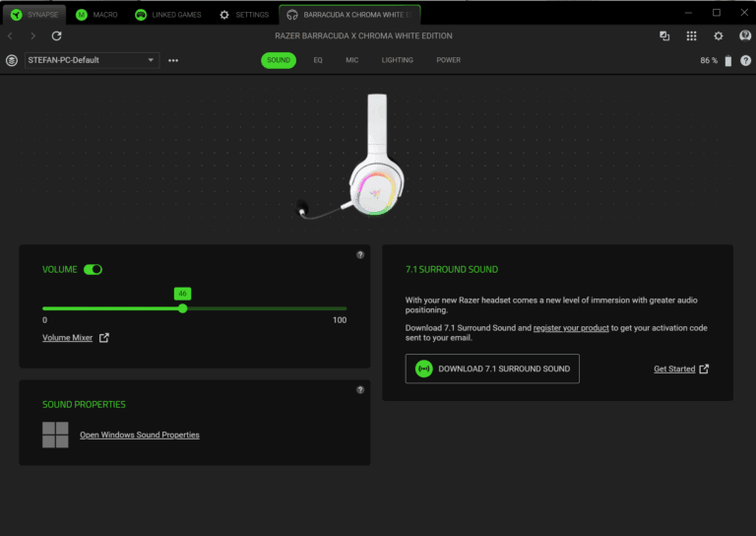Click the overlapping windows icon in header
The width and height of the screenshot is (756, 536).
tap(664, 35)
